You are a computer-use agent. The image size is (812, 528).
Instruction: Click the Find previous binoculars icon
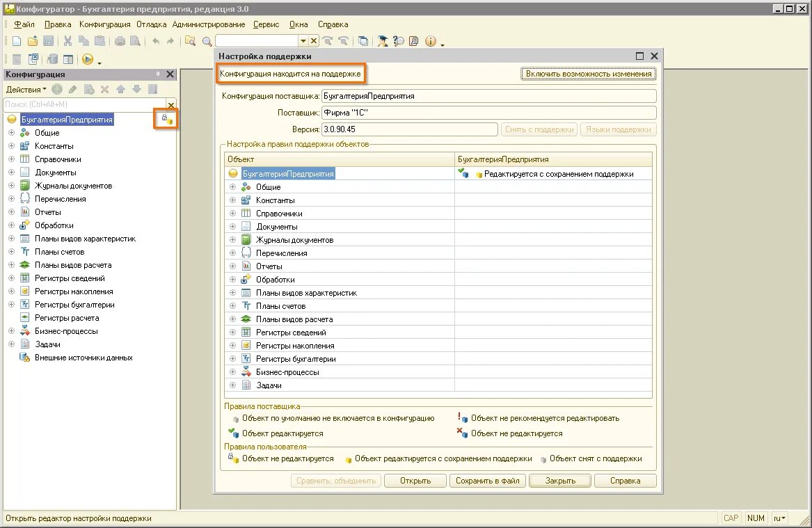click(343, 41)
